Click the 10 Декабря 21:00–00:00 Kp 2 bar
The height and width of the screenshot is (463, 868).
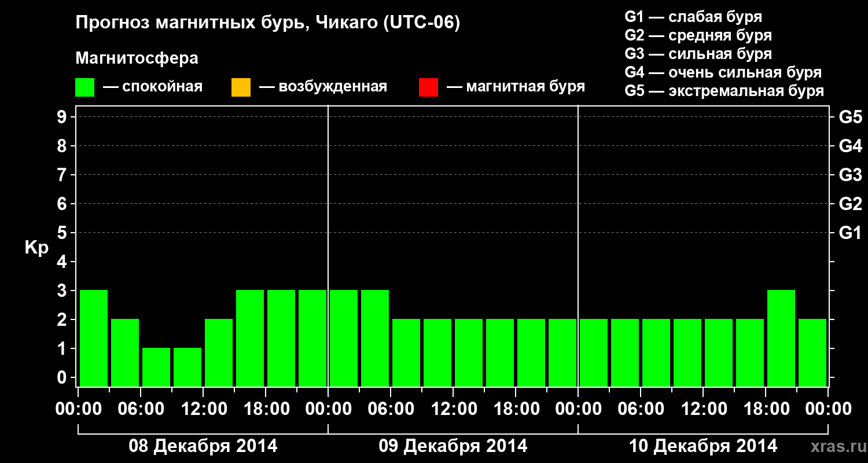click(x=812, y=352)
